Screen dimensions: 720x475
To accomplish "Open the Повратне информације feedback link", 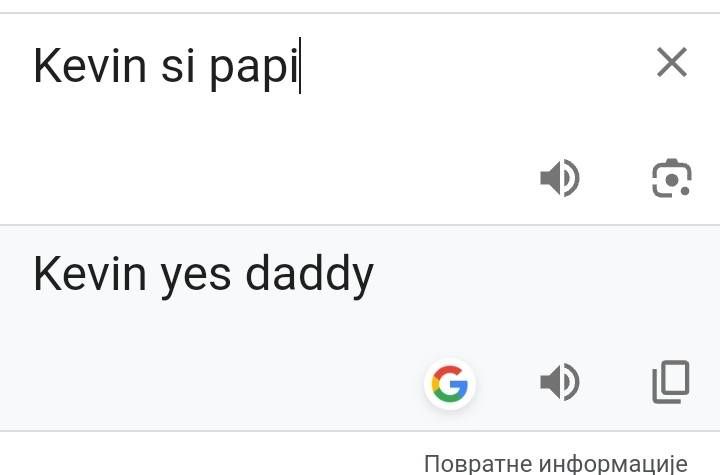I will pyautogui.click(x=556, y=463).
